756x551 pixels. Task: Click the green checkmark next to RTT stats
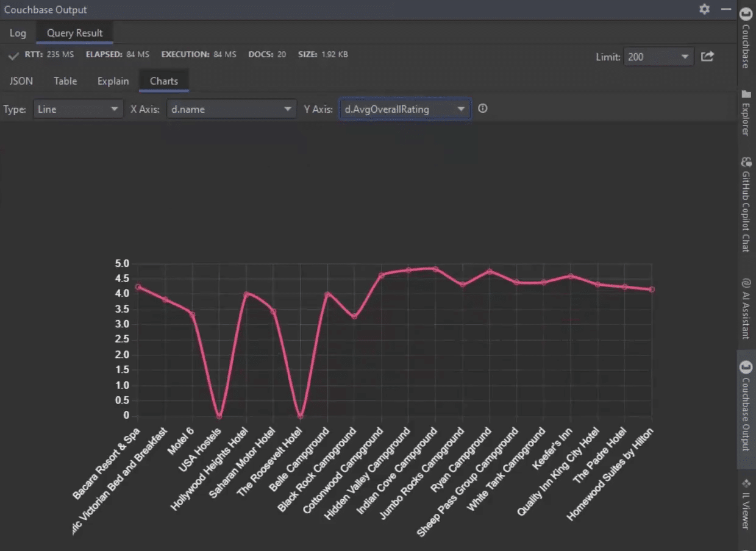(13, 54)
